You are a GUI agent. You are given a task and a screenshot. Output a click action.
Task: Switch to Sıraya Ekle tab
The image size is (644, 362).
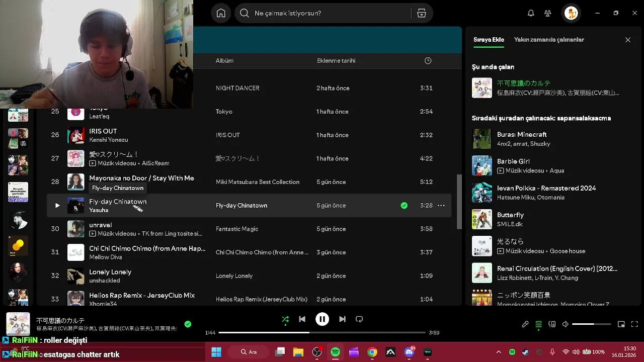[489, 40]
